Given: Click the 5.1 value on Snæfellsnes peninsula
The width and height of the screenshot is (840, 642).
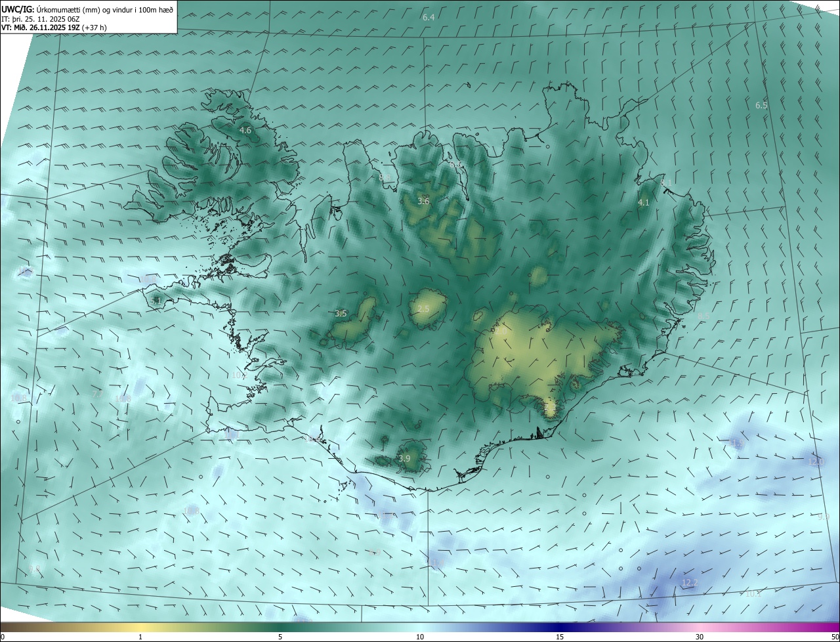Looking at the screenshot, I should click(156, 301).
